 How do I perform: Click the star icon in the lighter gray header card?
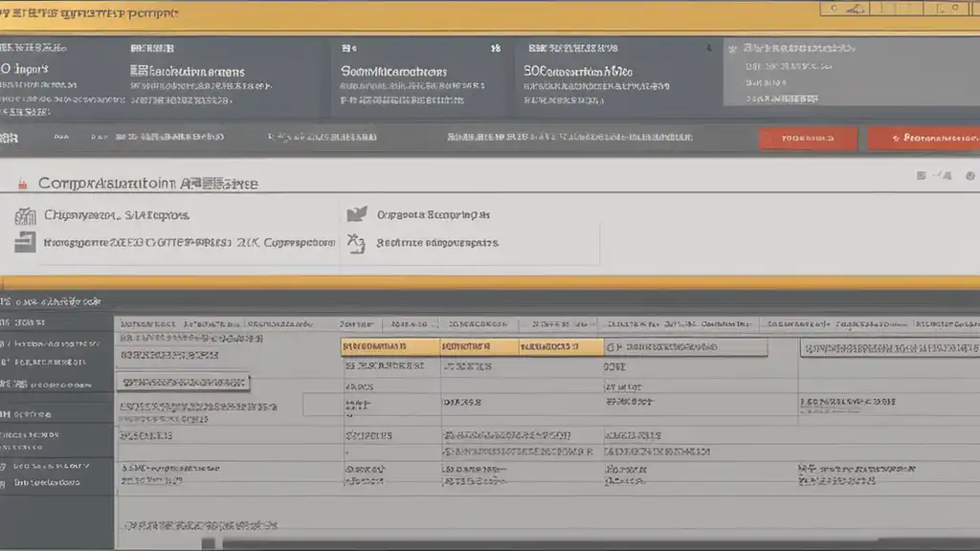(x=732, y=49)
